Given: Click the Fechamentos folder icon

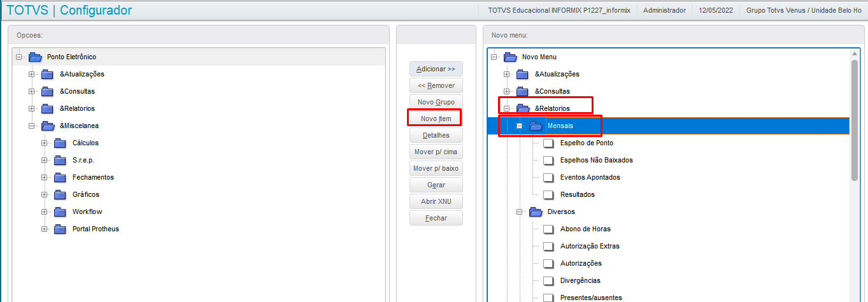Looking at the screenshot, I should point(60,177).
